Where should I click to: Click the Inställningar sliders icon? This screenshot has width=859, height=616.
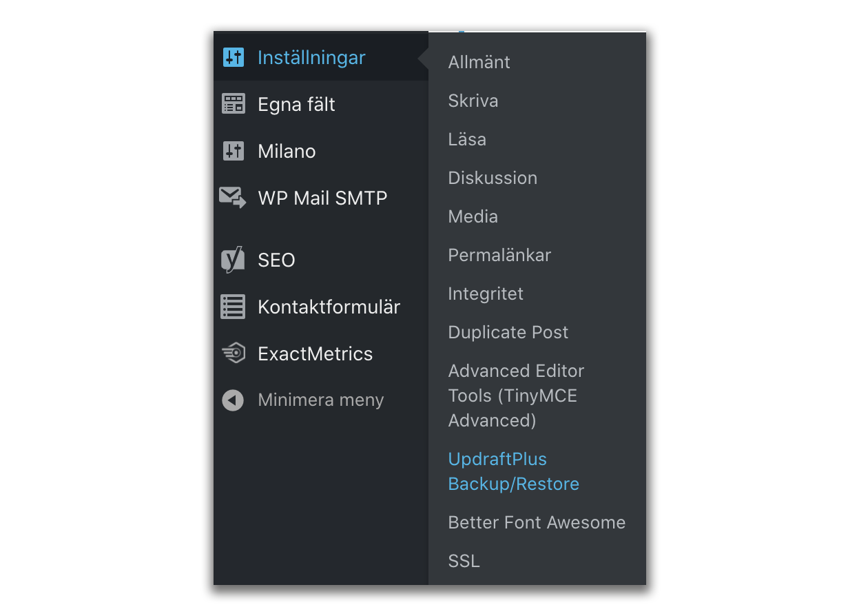234,58
